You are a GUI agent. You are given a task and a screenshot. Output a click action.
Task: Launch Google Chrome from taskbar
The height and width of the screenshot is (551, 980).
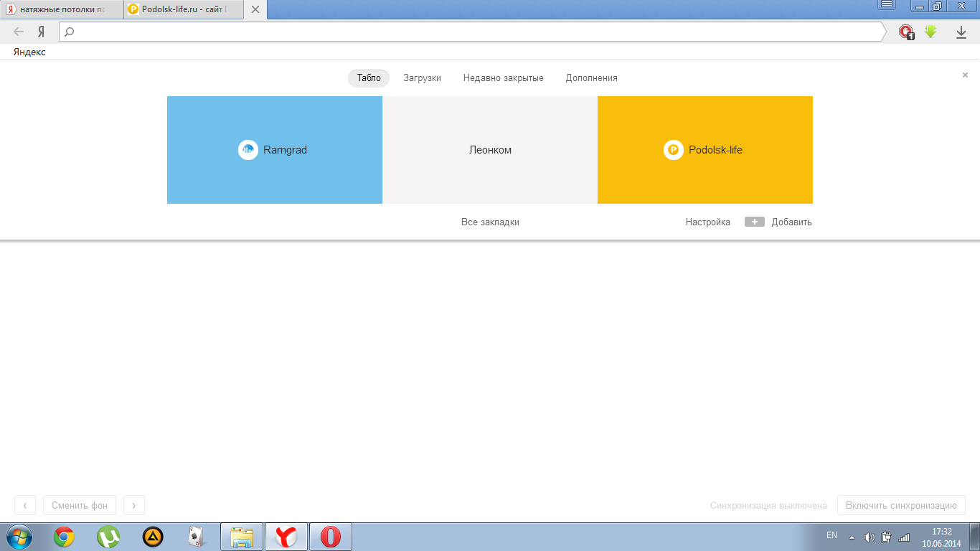[x=64, y=537]
